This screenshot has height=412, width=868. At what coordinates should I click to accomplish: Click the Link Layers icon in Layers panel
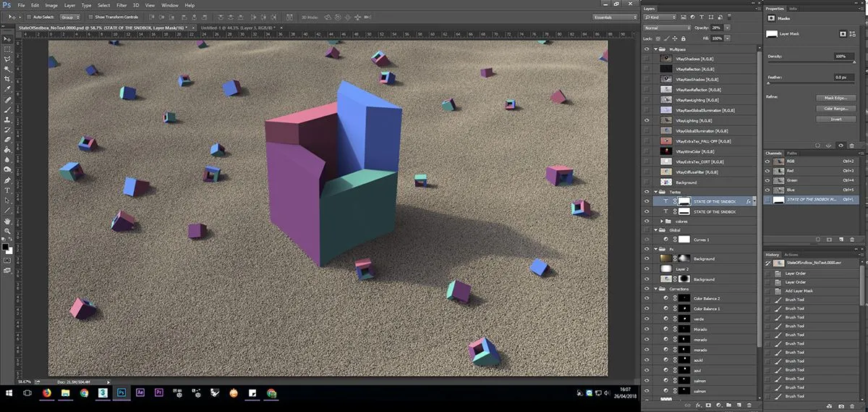coord(688,405)
